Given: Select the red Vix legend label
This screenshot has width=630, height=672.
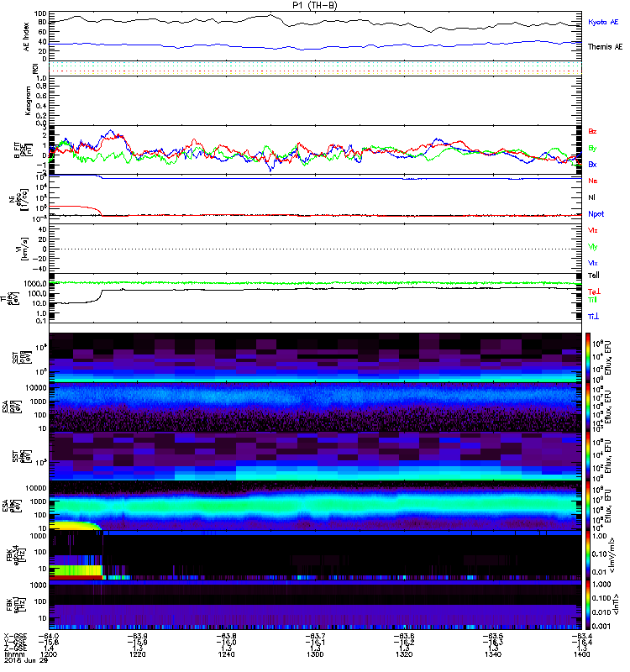Looking at the screenshot, I should point(593,230).
